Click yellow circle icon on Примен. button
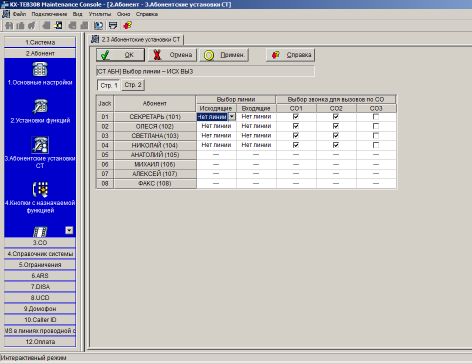Image resolution: width=472 pixels, height=364 pixels. [x=209, y=55]
